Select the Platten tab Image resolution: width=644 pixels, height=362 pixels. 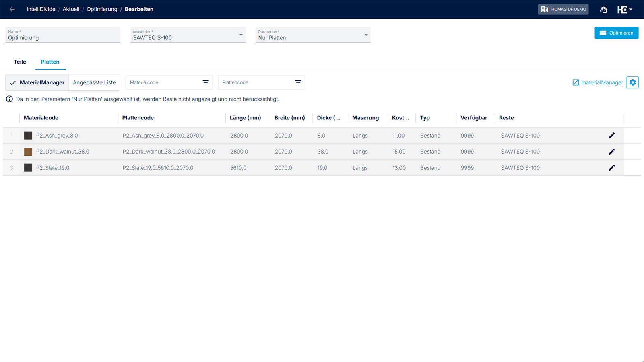50,62
